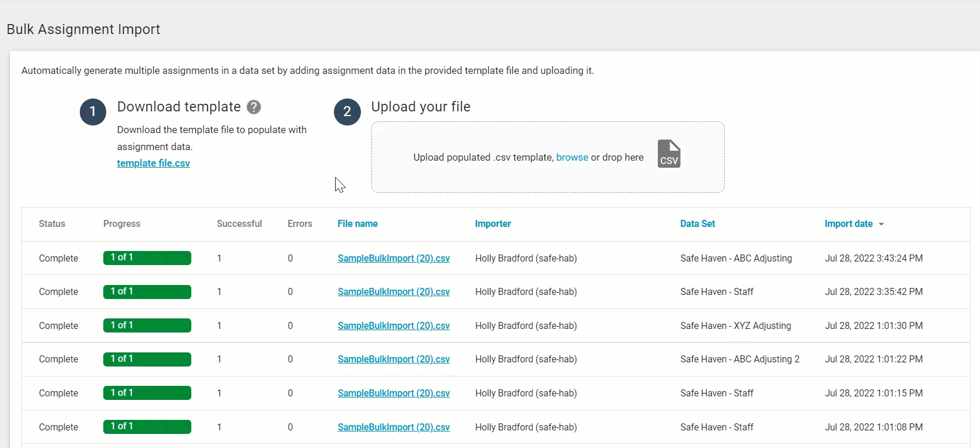This screenshot has height=448, width=980.
Task: Open SampleBulkImport file imported at 1:01:15 PM
Action: coord(393,393)
